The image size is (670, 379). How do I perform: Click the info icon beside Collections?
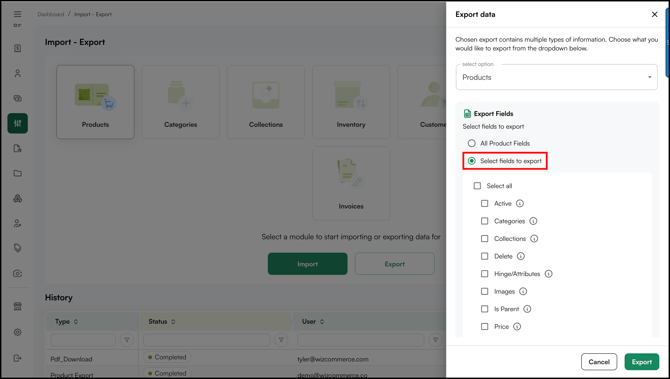534,238
